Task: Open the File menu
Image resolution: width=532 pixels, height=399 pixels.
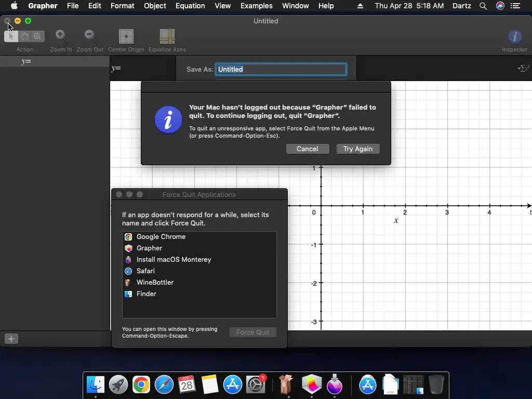Action: [73, 6]
